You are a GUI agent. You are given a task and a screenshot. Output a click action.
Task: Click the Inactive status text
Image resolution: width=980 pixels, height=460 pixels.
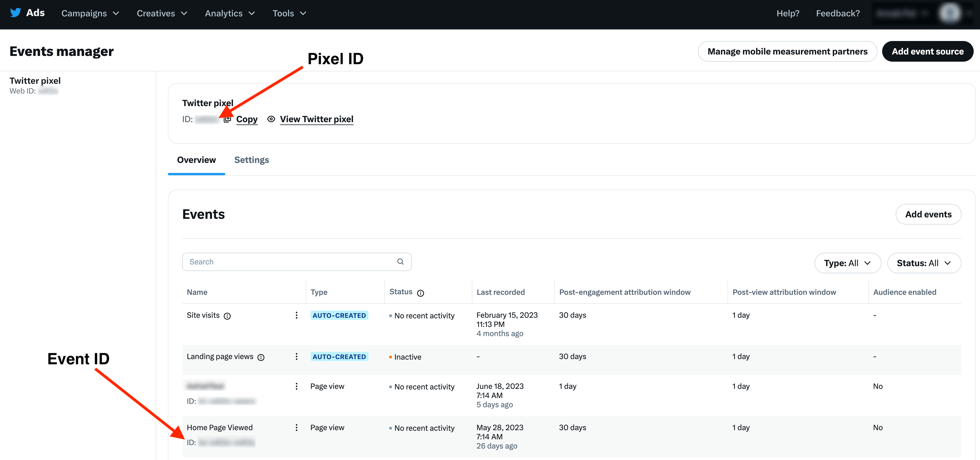(x=407, y=357)
